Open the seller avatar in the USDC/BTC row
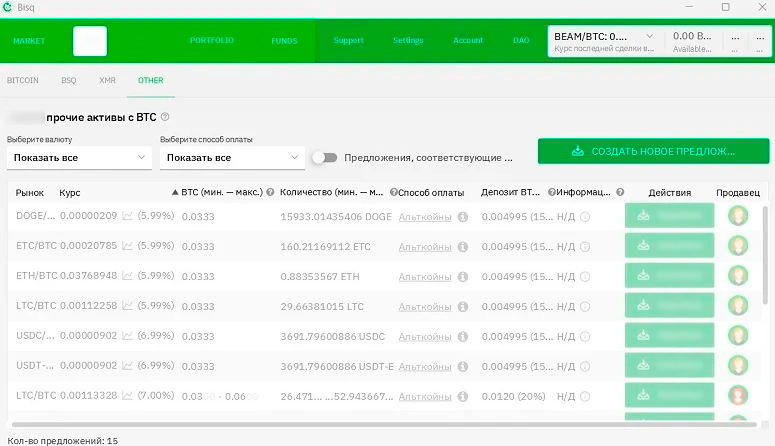This screenshot has height=446, width=775. tap(738, 336)
